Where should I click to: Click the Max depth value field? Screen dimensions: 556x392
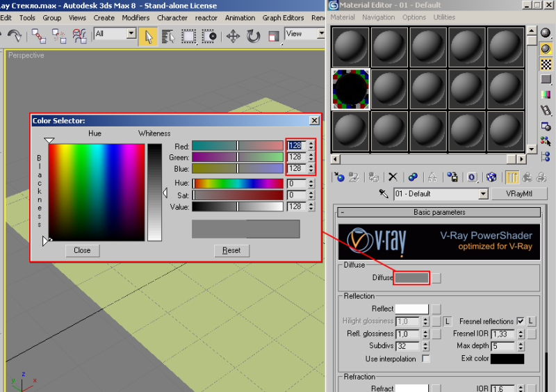click(x=502, y=346)
